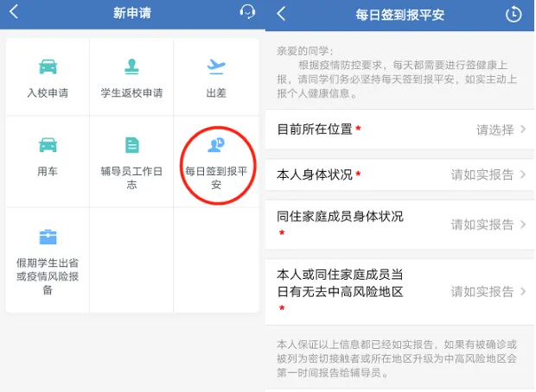Click 本人或同住家庭成员当日有无去中高风险地区 label
The image size is (536, 392).
[340, 283]
